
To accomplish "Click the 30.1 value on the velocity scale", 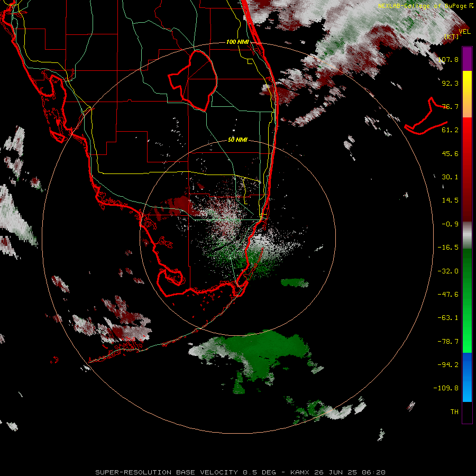I will [x=450, y=177].
